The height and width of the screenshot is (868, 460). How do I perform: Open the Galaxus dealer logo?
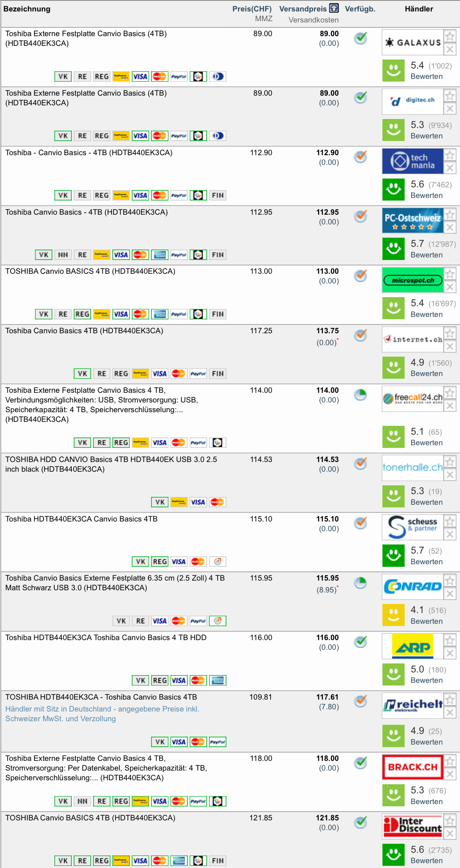pos(412,42)
